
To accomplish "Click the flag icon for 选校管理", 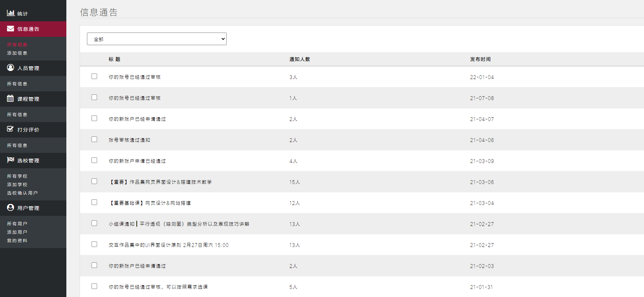I will 10,160.
